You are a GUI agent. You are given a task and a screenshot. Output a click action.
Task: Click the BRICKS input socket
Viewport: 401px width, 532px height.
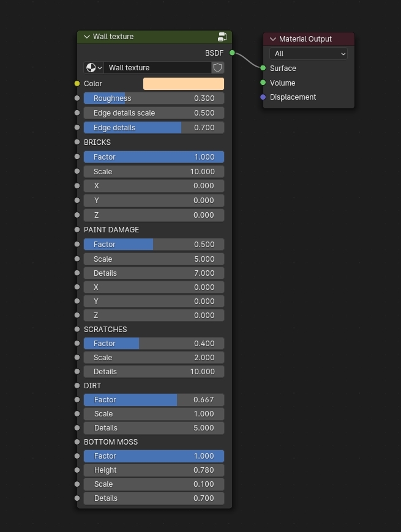77,142
